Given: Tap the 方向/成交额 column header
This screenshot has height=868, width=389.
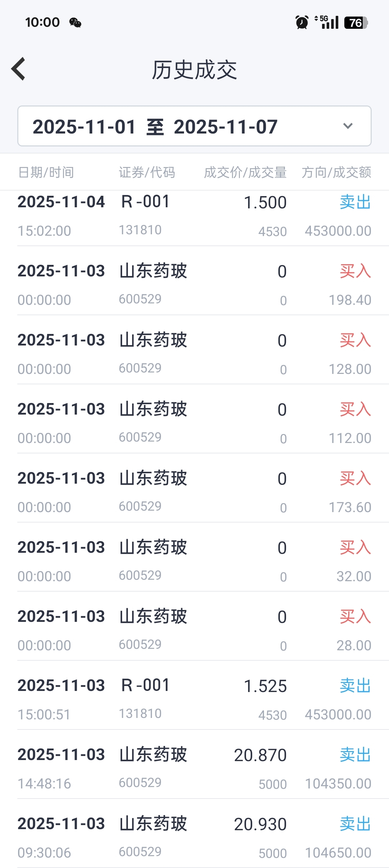Looking at the screenshot, I should [336, 172].
